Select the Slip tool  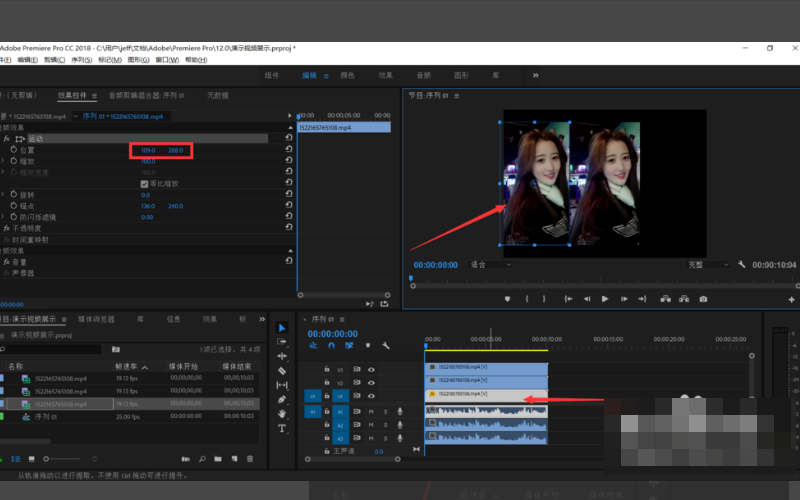[x=282, y=385]
